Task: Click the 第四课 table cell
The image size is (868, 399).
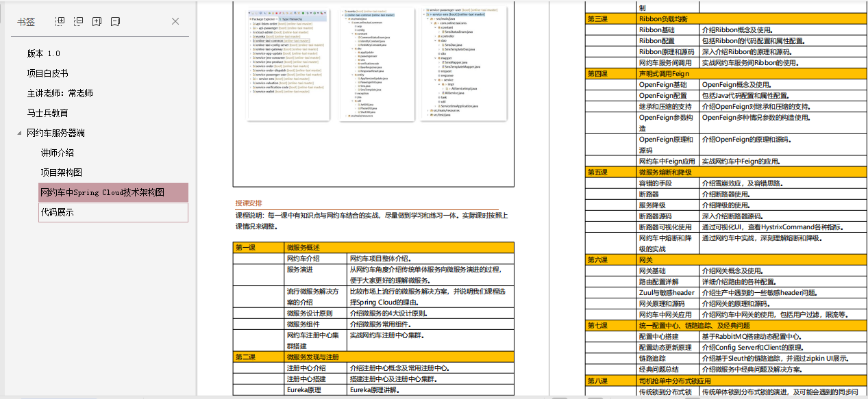Action: tap(611, 74)
